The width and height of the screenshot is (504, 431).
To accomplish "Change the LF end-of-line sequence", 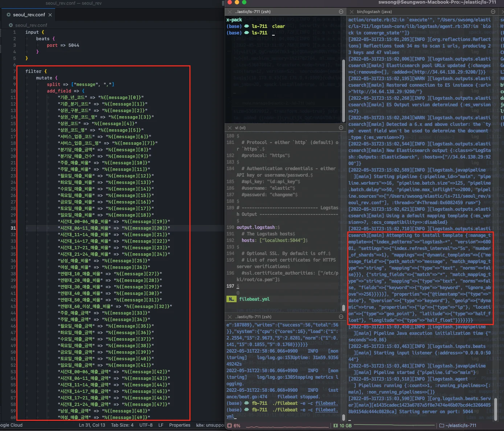I will 161,425.
